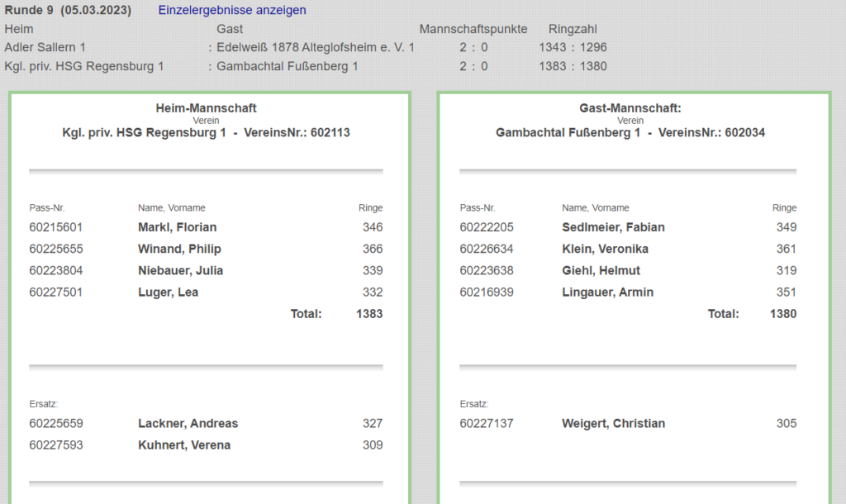846x504 pixels.
Task: Select substitute Kuhnert, Verena
Action: (x=183, y=445)
